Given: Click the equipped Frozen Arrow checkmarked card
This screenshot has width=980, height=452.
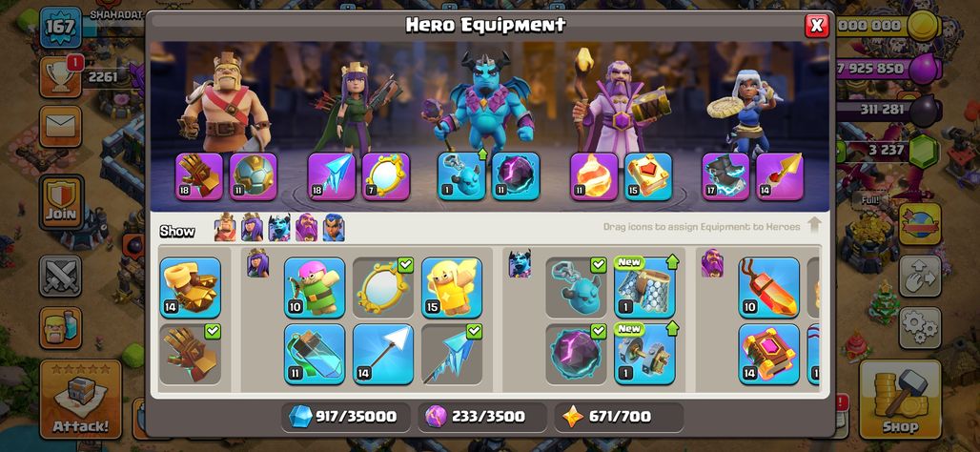Looking at the screenshot, I should tap(451, 354).
